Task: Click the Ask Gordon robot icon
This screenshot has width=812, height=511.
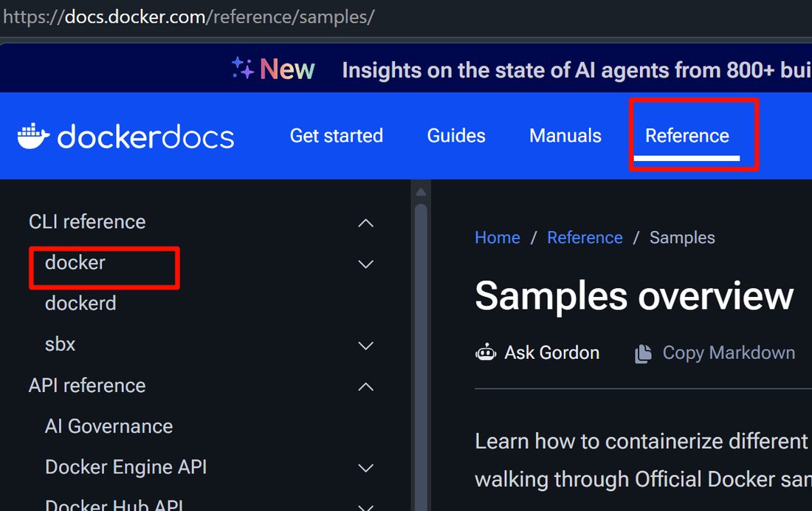Action: (x=486, y=353)
